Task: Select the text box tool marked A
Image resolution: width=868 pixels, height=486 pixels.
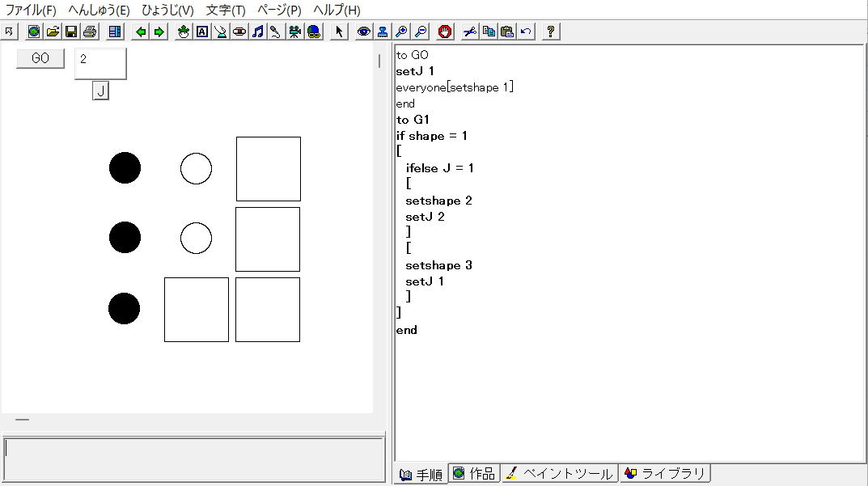Action: [x=202, y=32]
